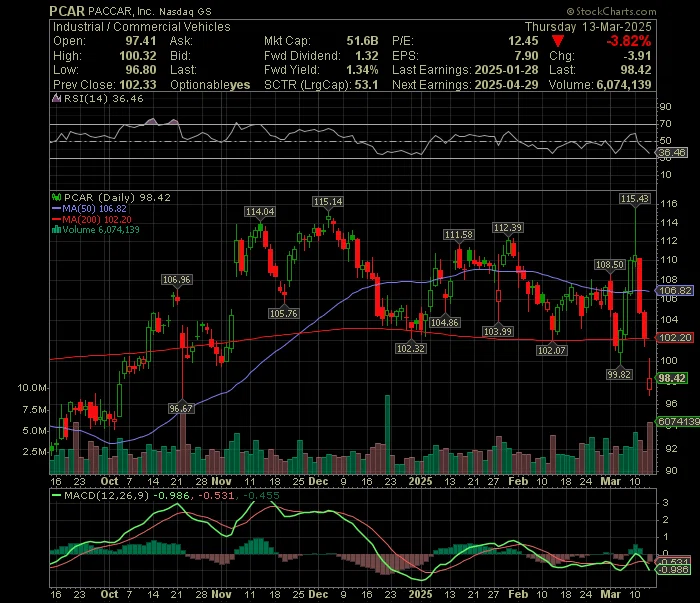
Task: Click the 114.04 peak price label
Action: tap(259, 212)
